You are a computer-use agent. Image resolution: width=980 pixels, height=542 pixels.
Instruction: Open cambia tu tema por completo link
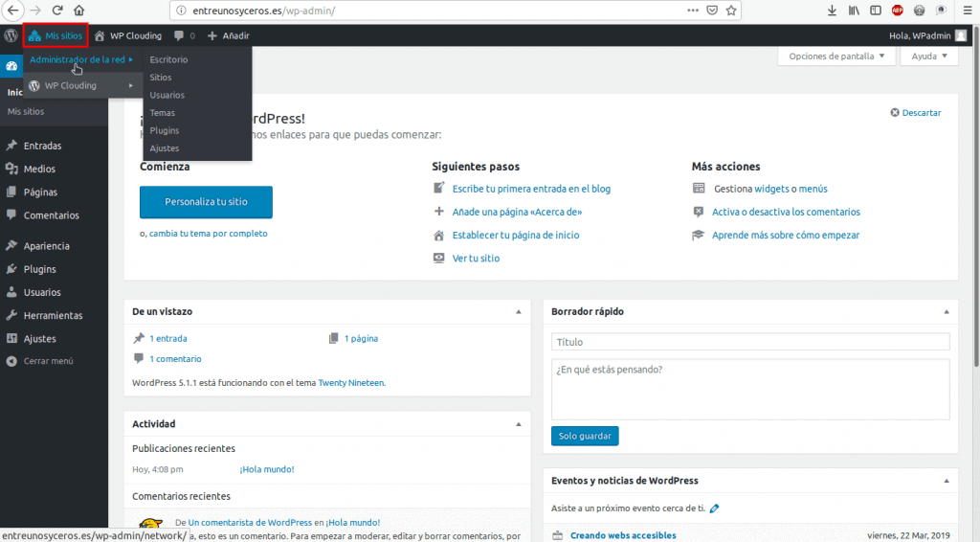pyautogui.click(x=208, y=234)
